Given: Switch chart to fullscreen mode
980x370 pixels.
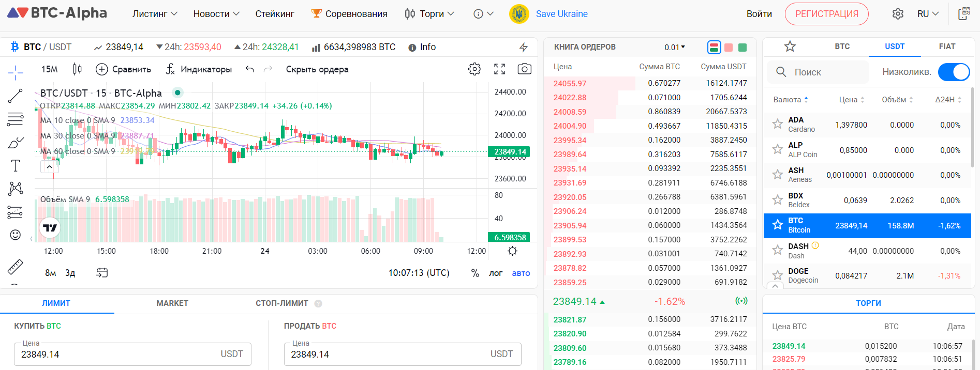Looking at the screenshot, I should coord(499,69).
